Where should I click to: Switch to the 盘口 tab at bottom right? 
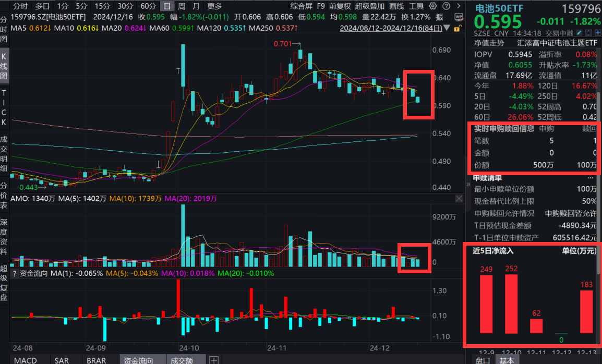[x=483, y=360]
